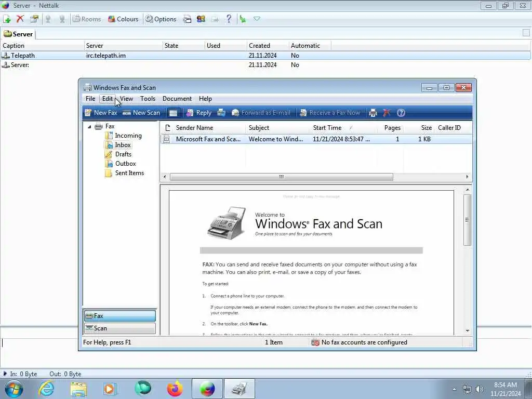Click the fax message icon in Microsoft row
This screenshot has width=532, height=399.
pos(166,139)
